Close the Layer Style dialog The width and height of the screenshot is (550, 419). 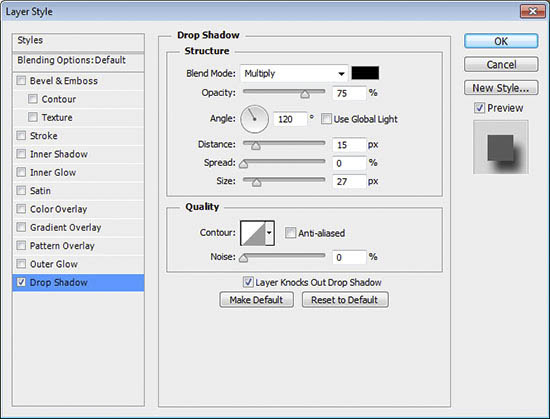coord(532,11)
